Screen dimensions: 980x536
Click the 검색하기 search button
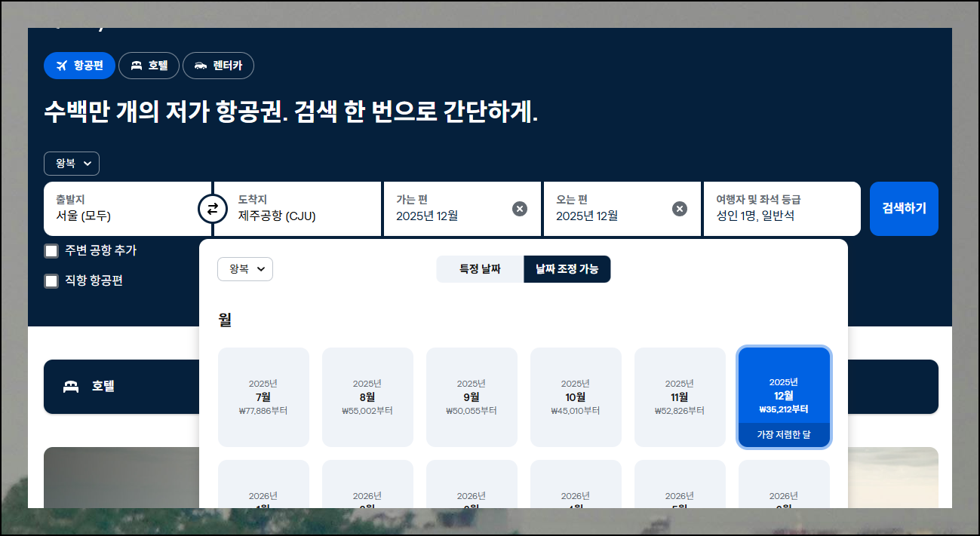[x=904, y=209]
